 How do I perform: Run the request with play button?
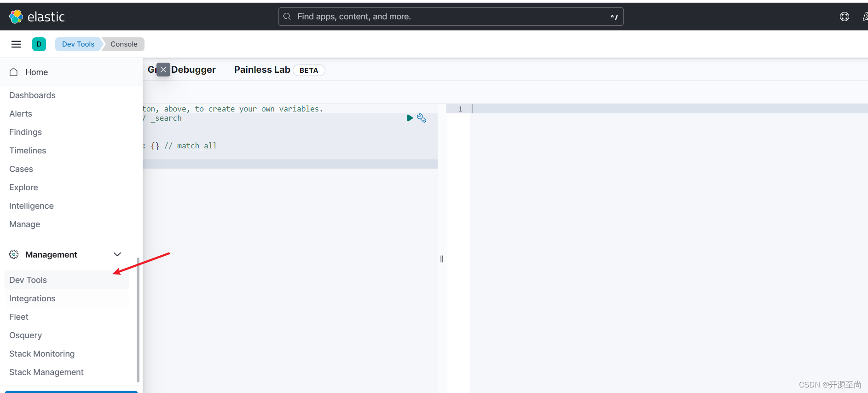[410, 118]
